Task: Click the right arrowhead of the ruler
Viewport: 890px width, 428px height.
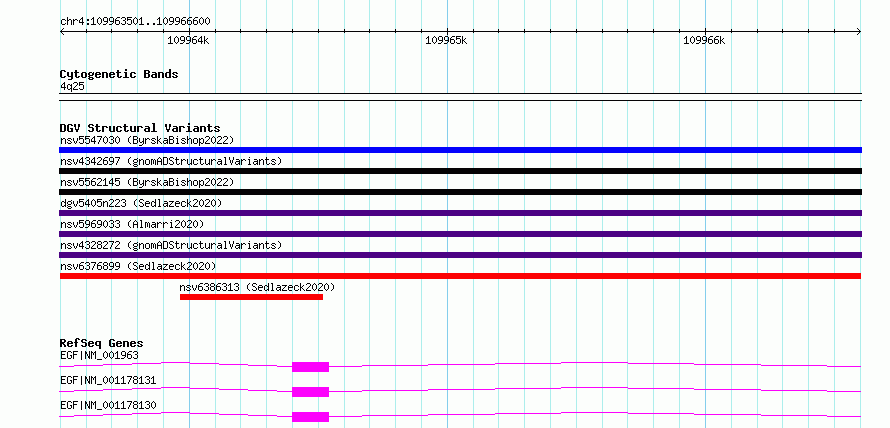Action: tap(859, 32)
